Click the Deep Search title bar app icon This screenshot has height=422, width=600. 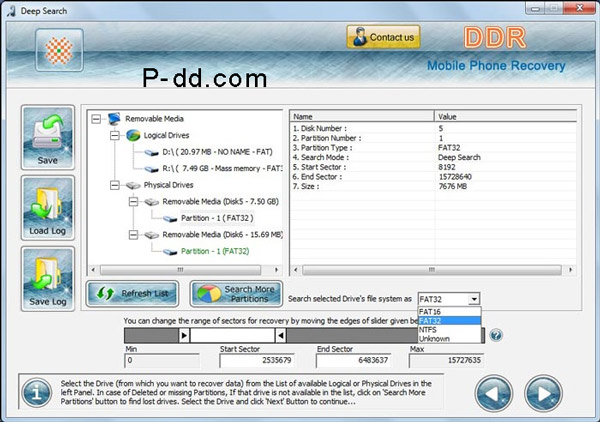point(11,11)
